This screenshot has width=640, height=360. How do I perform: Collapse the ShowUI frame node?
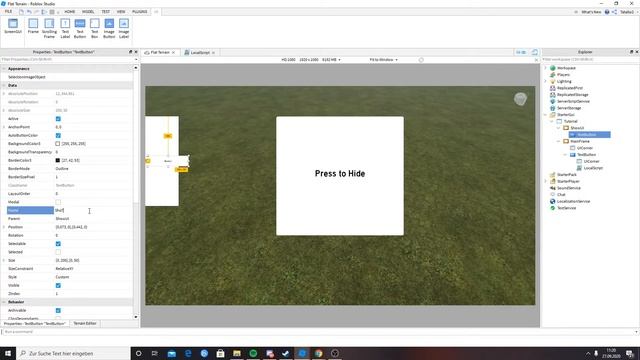pyautogui.click(x=558, y=128)
